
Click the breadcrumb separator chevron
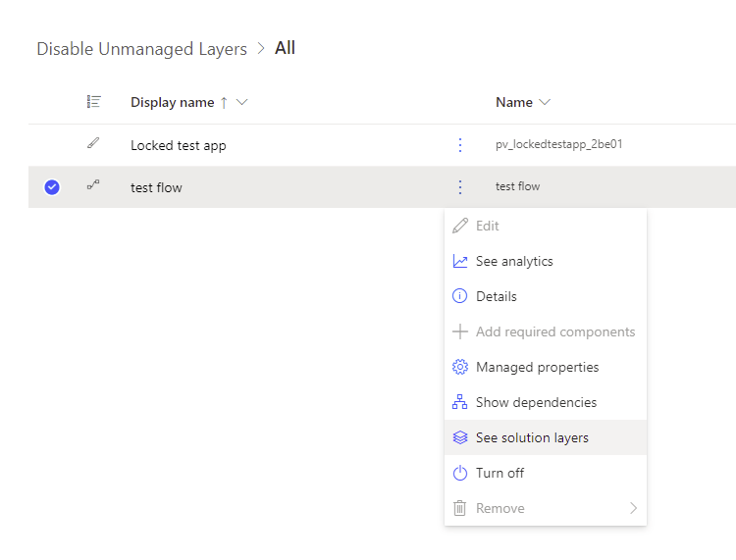pos(261,48)
